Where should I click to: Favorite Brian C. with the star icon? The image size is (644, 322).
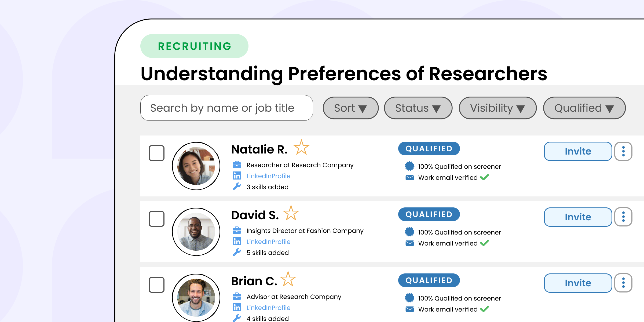tap(288, 279)
